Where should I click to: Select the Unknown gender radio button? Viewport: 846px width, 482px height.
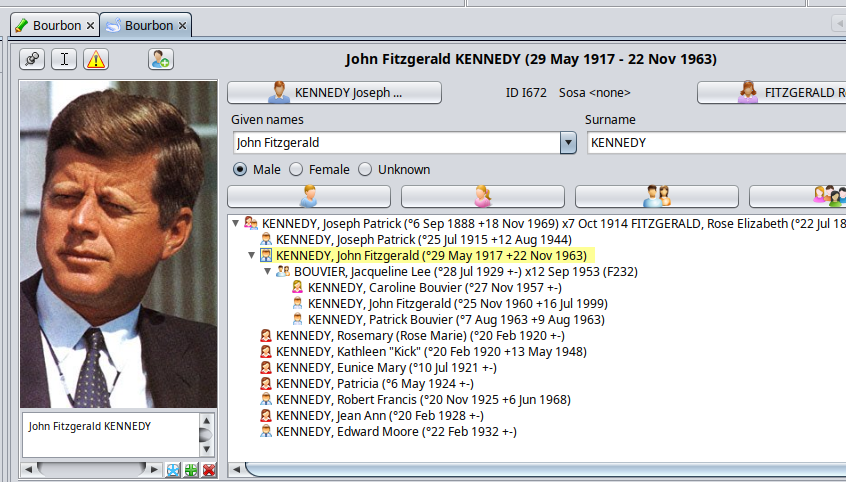(365, 169)
